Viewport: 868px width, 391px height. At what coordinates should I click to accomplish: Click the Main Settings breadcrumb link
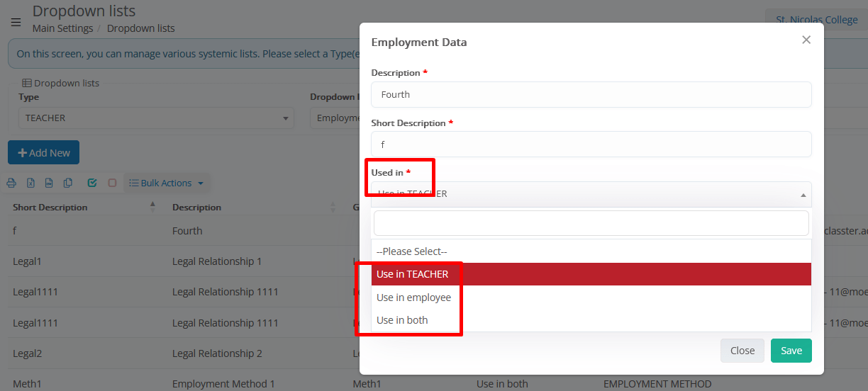[62, 28]
